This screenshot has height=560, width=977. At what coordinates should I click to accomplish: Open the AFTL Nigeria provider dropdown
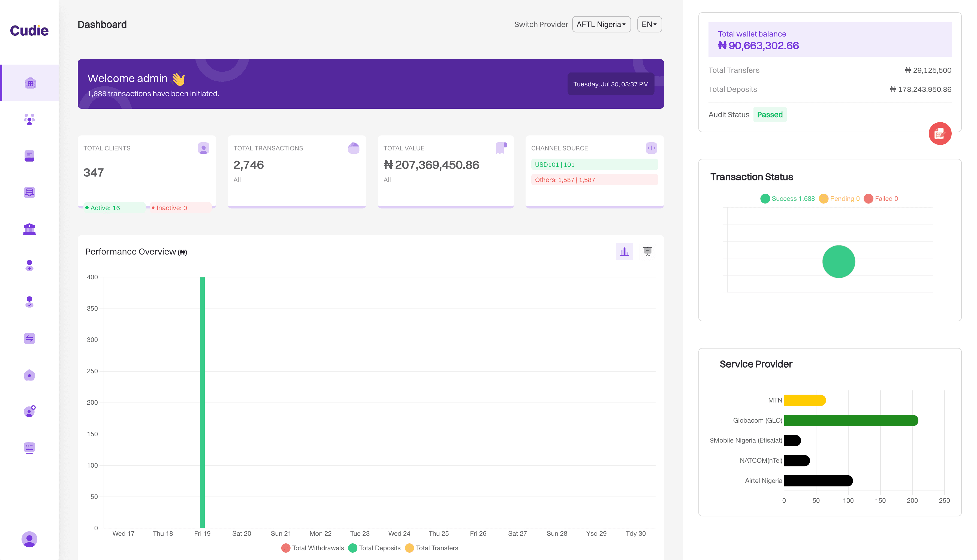tap(601, 24)
